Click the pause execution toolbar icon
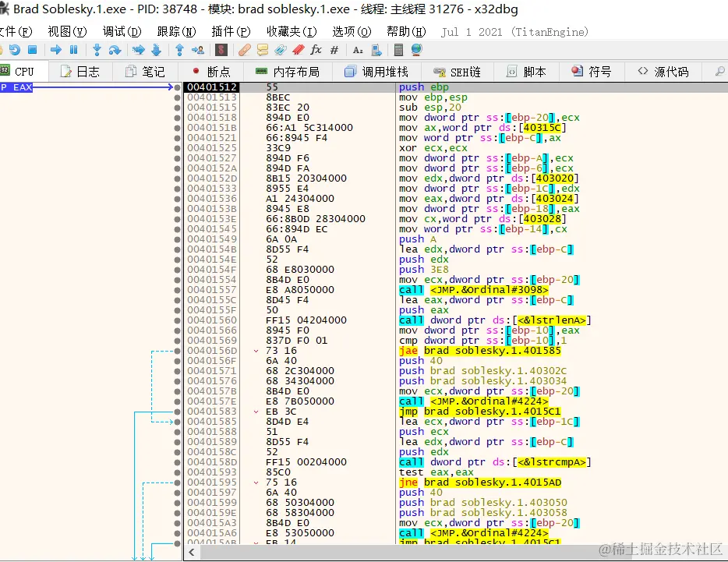Screen dimensions: 728x562 pos(74,50)
